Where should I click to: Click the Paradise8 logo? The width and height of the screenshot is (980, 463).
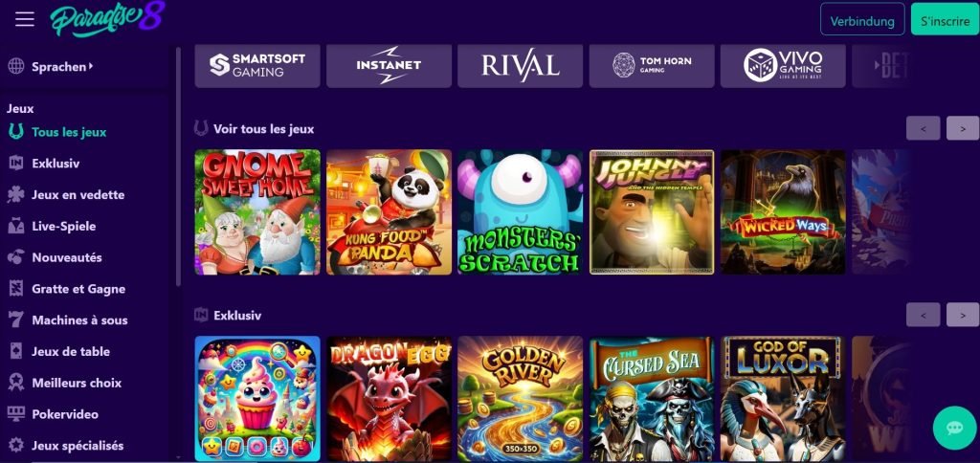107,19
